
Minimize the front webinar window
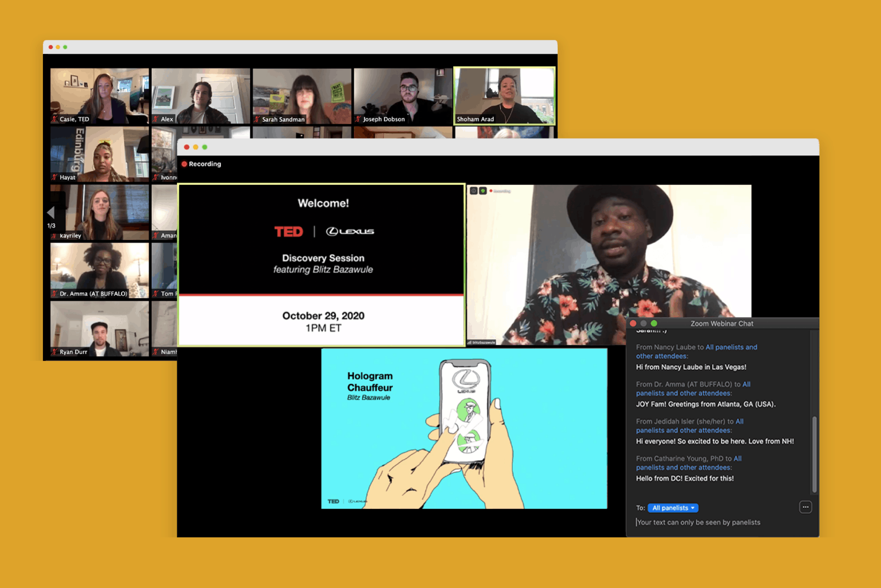pyautogui.click(x=196, y=147)
